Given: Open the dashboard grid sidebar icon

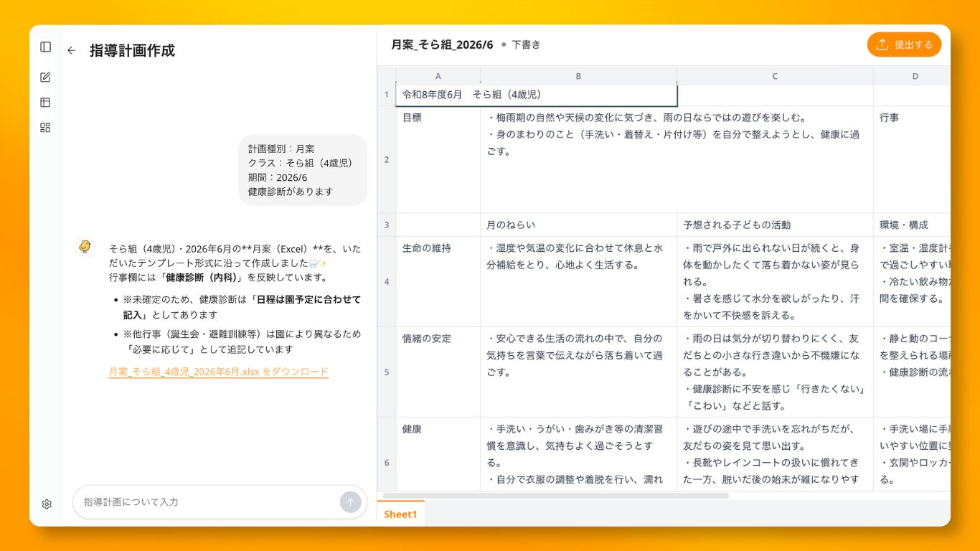Looking at the screenshot, I should (46, 128).
